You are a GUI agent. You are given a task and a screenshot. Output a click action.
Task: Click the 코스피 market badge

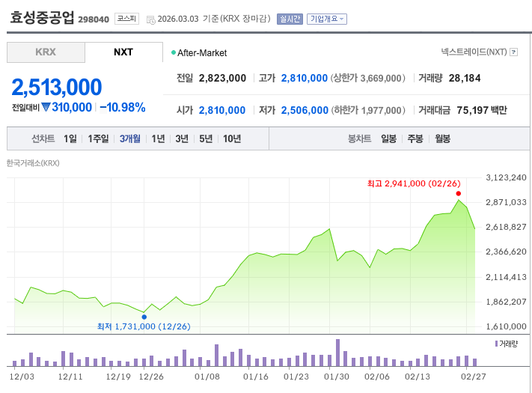[x=127, y=19]
